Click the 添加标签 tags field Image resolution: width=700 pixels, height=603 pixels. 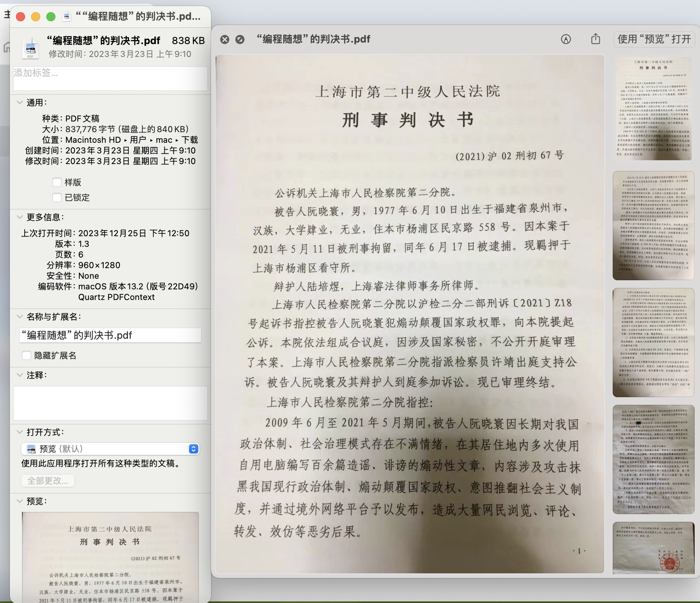(x=110, y=79)
